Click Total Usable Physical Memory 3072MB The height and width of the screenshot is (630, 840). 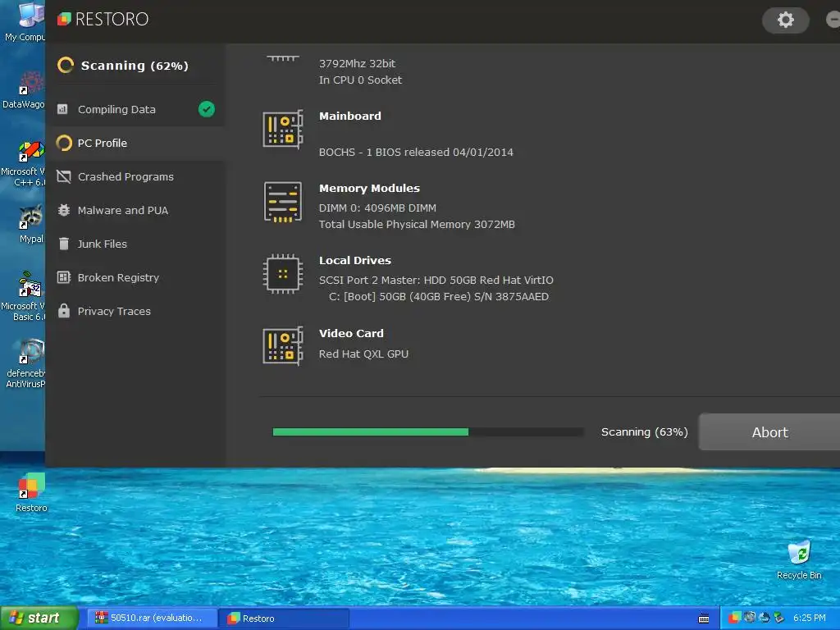pyautogui.click(x=417, y=225)
